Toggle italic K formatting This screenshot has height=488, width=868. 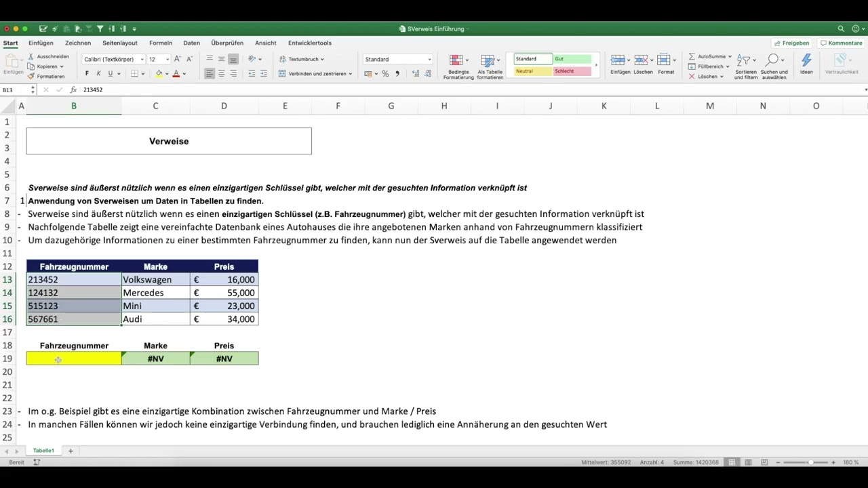98,73
